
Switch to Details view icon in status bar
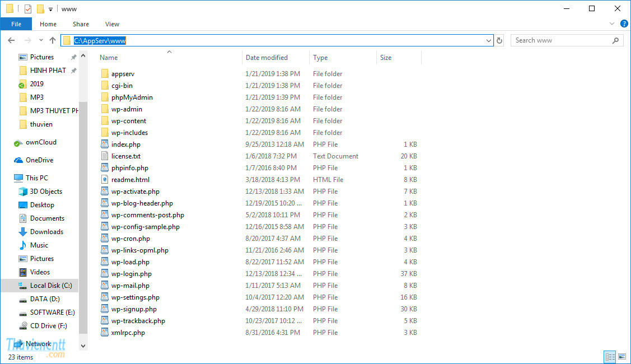point(610,356)
